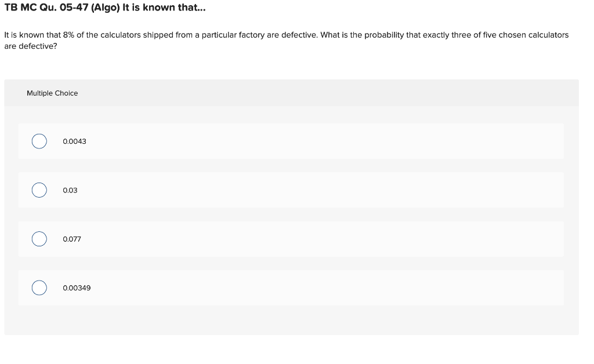Pick the radio button beside 0.00349

39,287
